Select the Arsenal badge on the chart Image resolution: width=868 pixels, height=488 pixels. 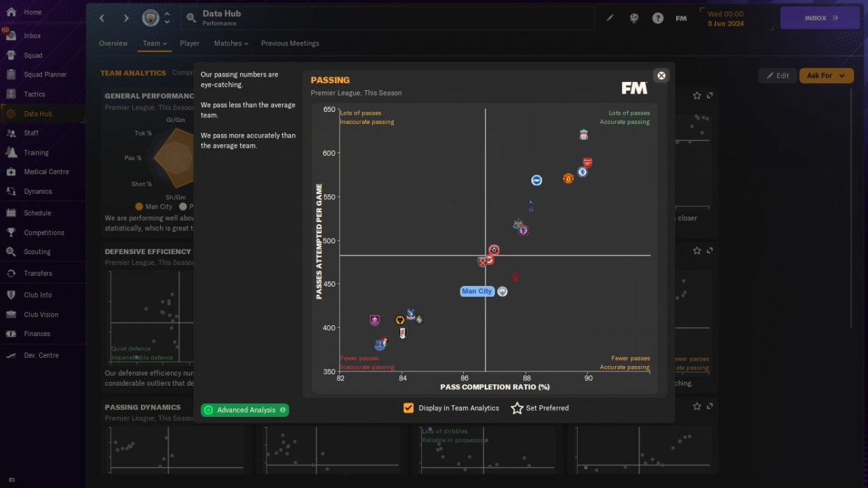click(x=587, y=163)
